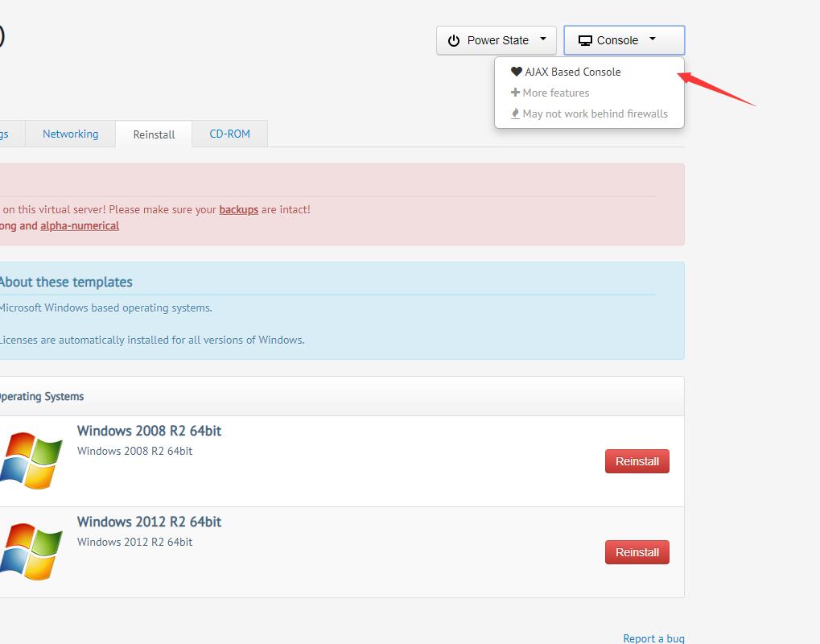Click the May not work behind firewalls note

click(x=595, y=114)
